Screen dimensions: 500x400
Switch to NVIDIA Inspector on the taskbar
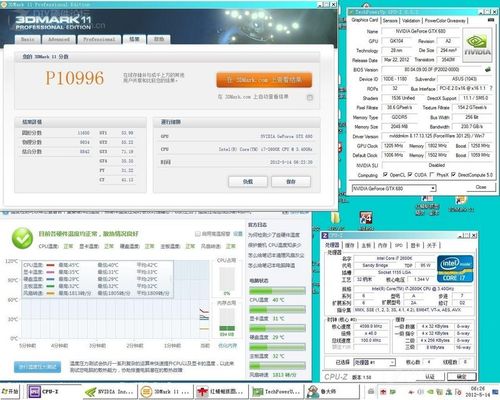(x=110, y=391)
